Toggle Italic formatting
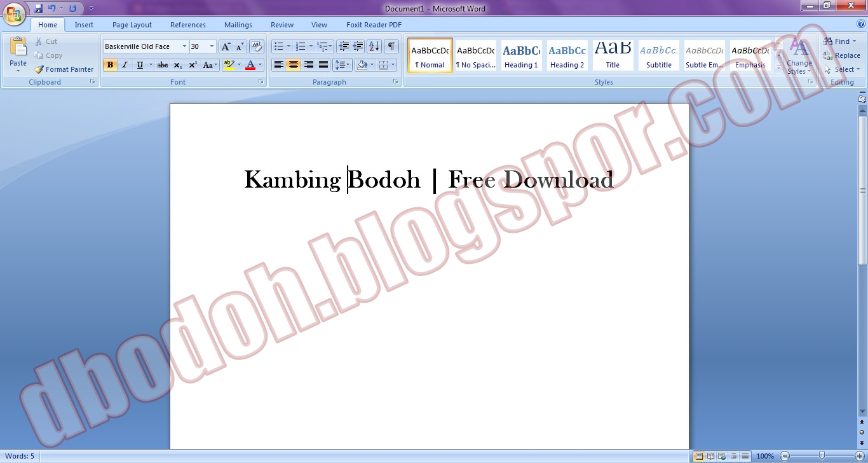 coord(125,65)
